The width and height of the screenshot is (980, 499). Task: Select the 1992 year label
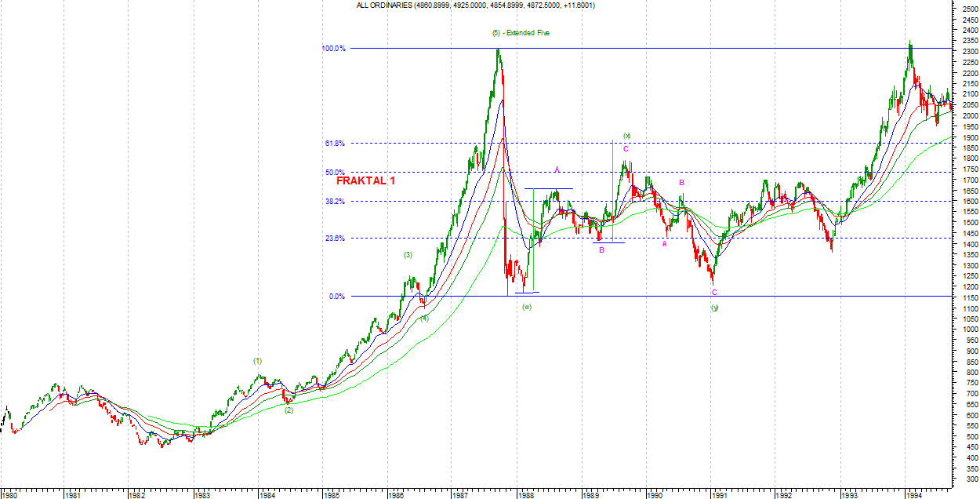click(x=785, y=495)
